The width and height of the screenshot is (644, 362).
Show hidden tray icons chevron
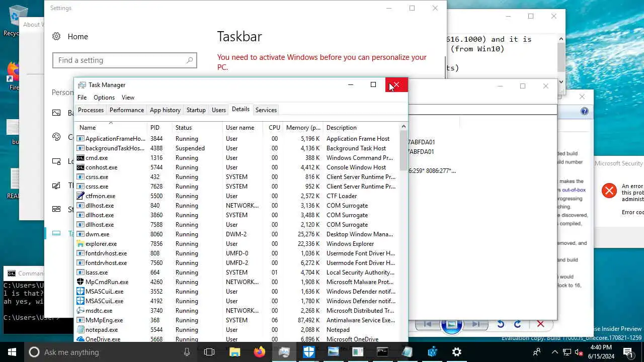(x=555, y=352)
